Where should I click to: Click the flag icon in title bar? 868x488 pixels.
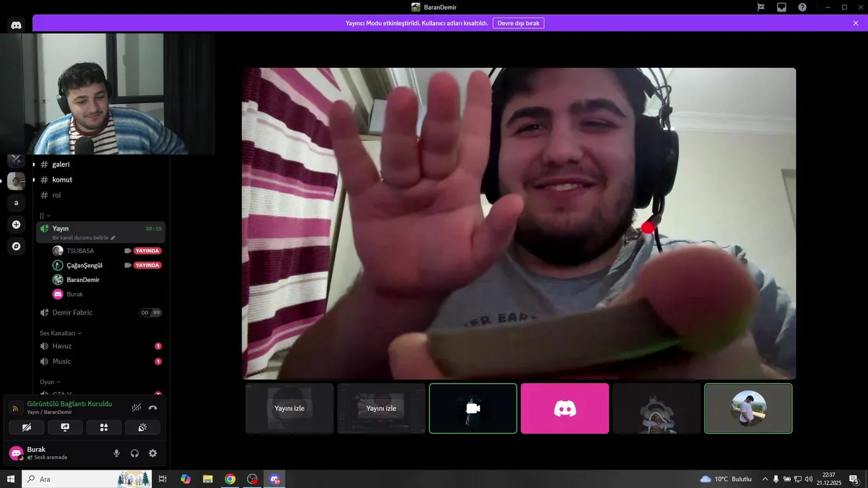pyautogui.click(x=761, y=7)
